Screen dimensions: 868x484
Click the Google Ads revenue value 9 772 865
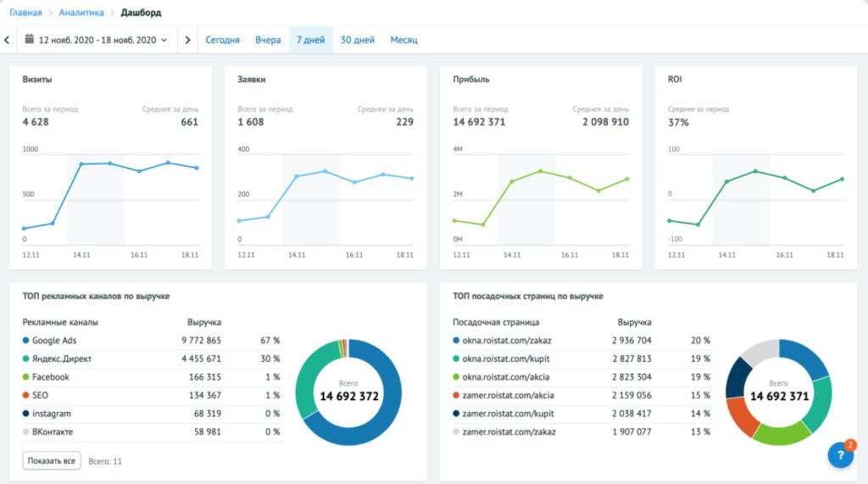[201, 341]
